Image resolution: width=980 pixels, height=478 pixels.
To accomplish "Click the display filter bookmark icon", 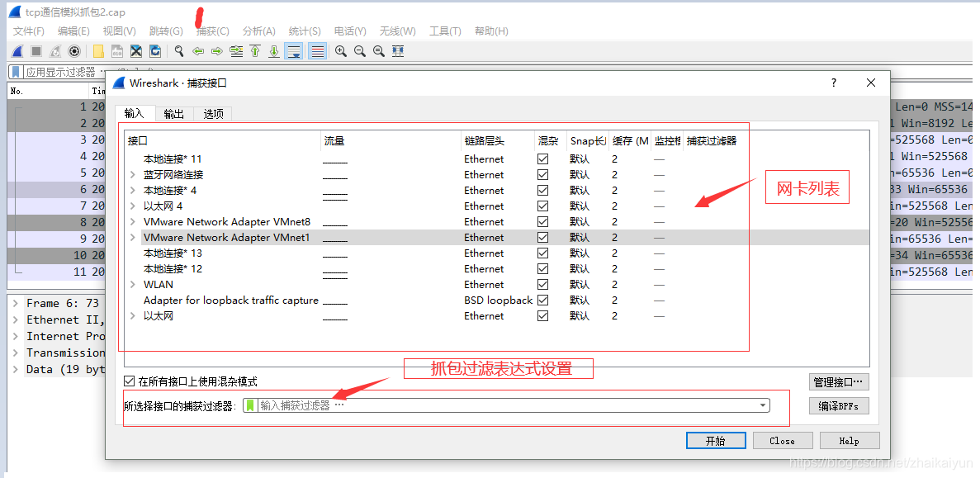I will (17, 72).
